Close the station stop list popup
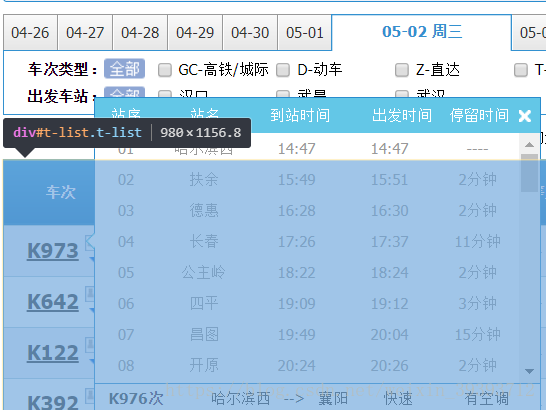 525,116
